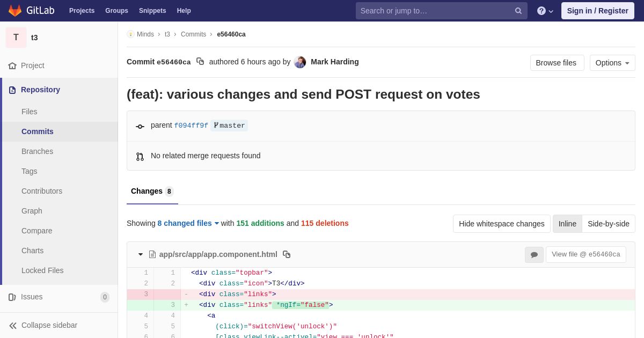
Task: Switch diff view to Side-by-side
Action: click(x=609, y=224)
